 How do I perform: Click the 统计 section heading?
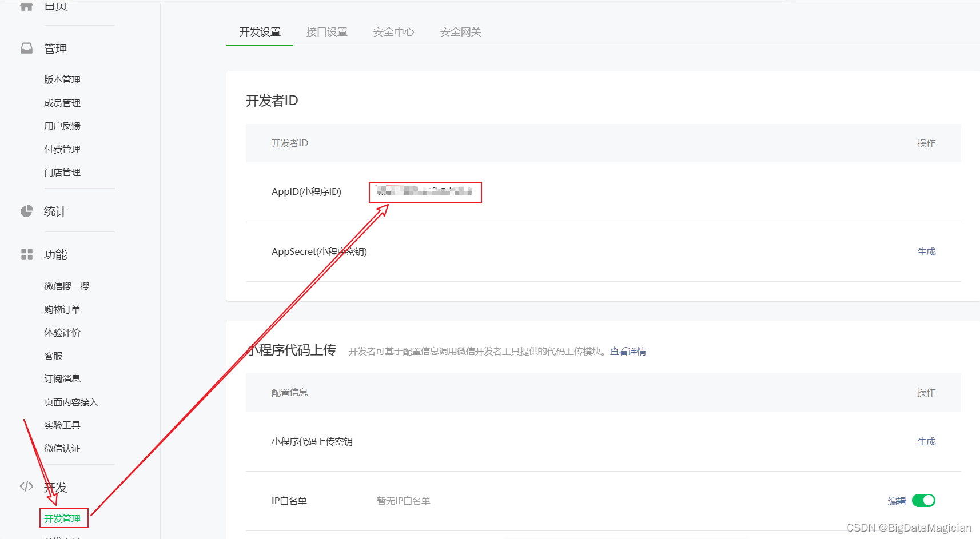55,211
